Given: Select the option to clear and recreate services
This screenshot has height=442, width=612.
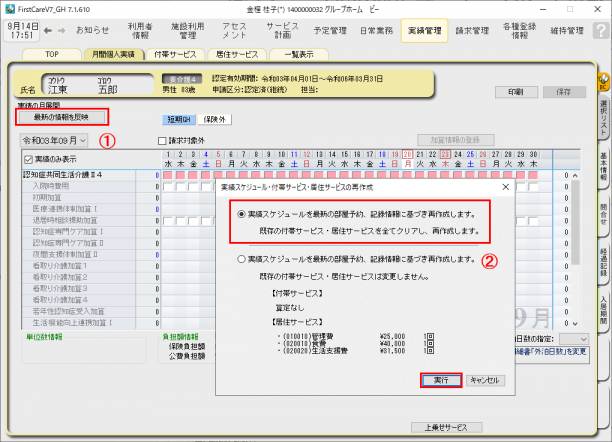Looking at the screenshot, I should coord(242,214).
